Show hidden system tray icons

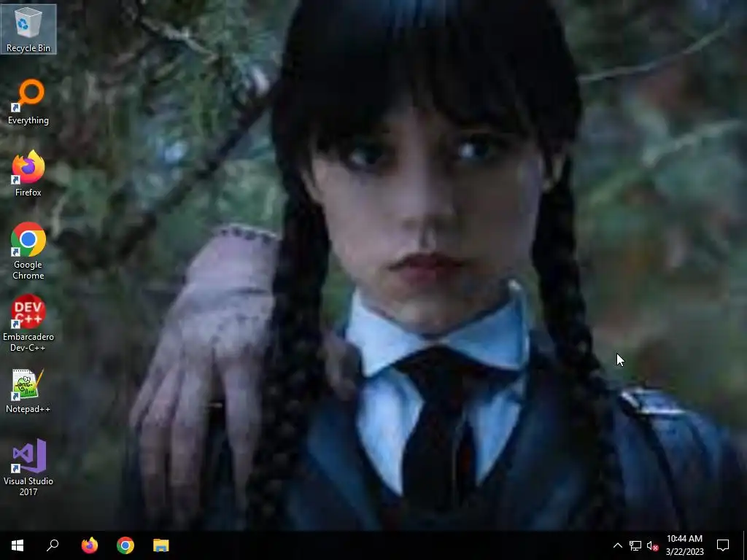617,545
